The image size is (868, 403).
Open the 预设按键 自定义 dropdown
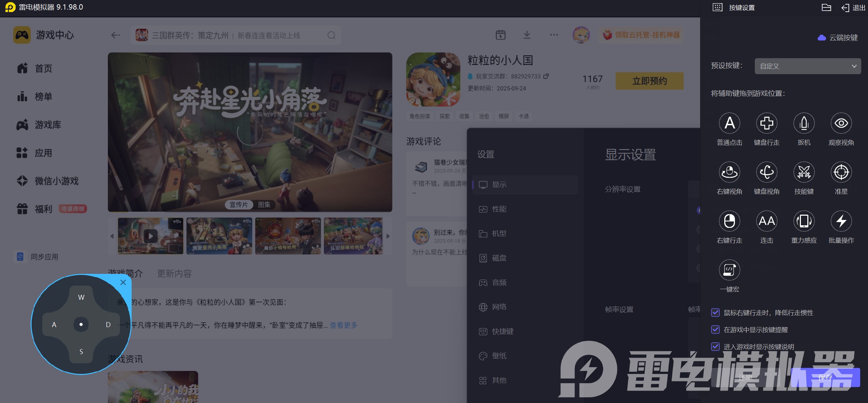(x=807, y=66)
